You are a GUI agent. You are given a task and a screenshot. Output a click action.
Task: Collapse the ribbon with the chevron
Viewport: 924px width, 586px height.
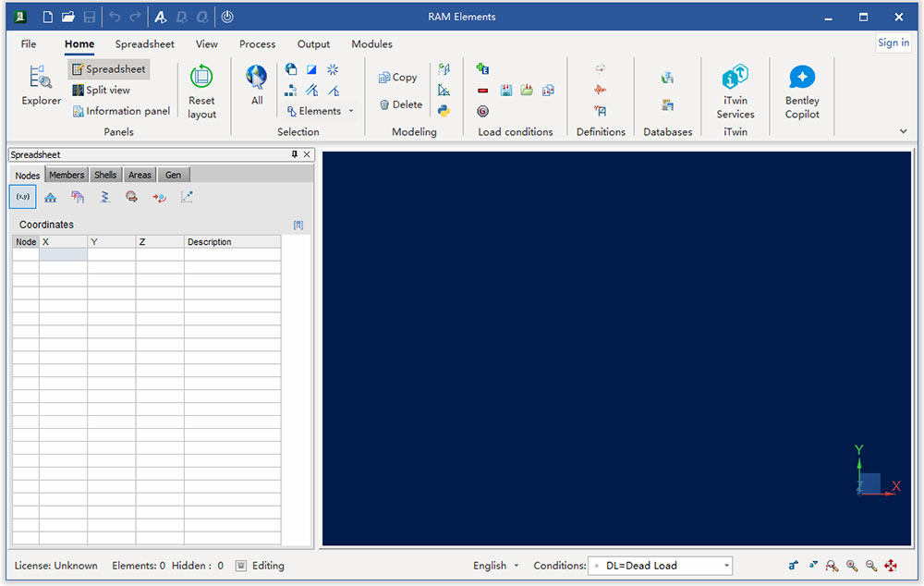point(904,131)
